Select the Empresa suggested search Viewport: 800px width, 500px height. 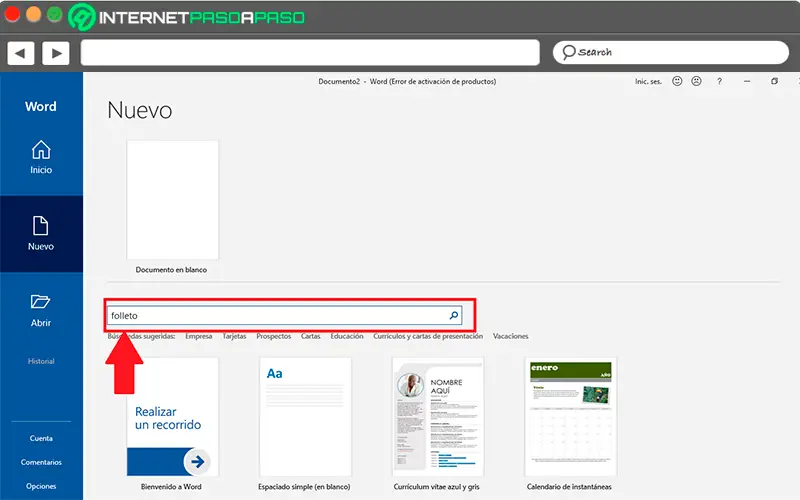pyautogui.click(x=198, y=336)
